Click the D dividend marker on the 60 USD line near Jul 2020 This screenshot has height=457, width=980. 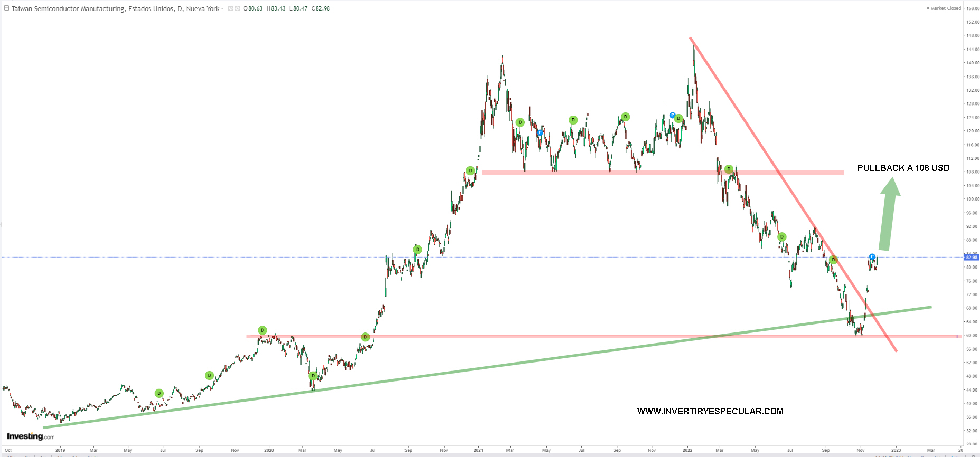tap(365, 337)
